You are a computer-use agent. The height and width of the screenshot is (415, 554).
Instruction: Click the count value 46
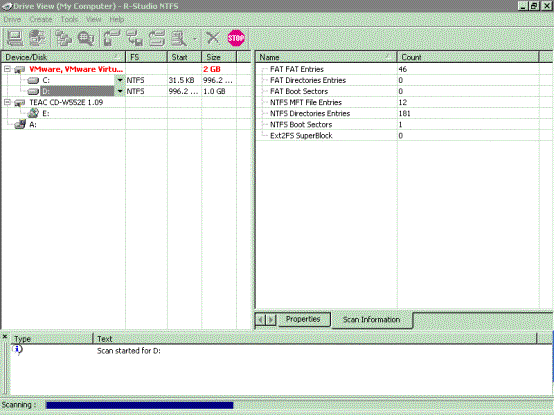click(403, 69)
